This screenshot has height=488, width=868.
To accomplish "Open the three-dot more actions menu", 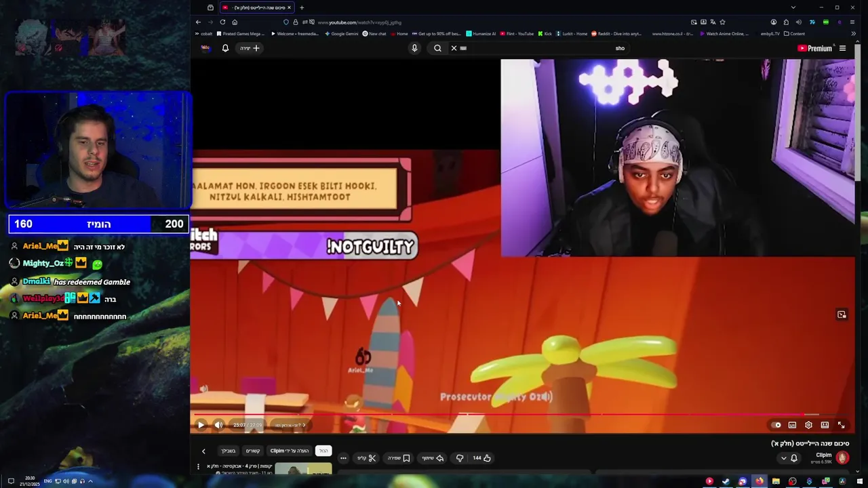I will [x=343, y=458].
